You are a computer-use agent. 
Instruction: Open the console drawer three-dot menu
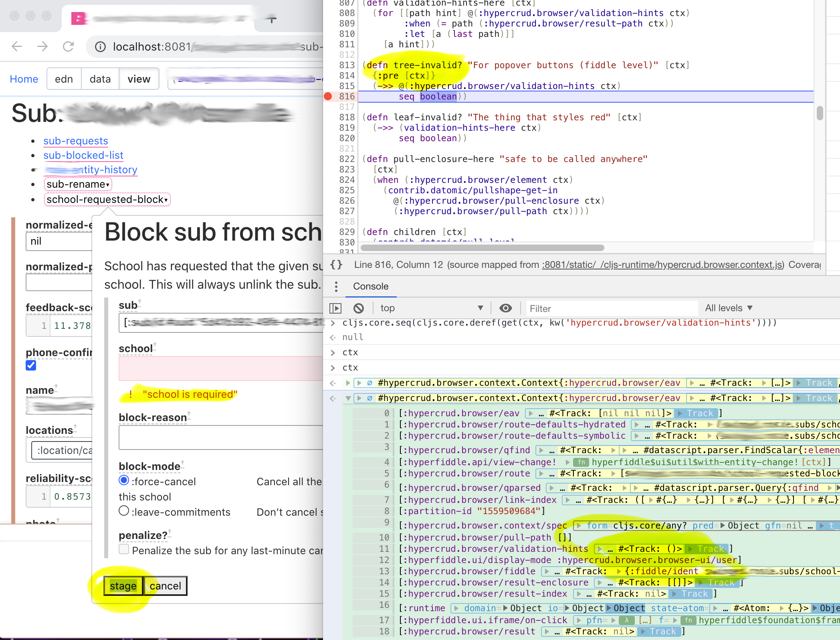pyautogui.click(x=336, y=286)
